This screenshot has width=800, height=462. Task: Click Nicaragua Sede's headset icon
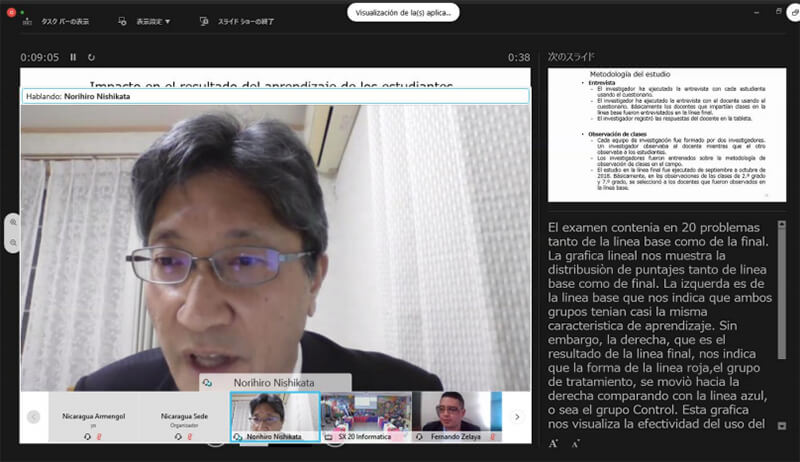click(x=178, y=437)
